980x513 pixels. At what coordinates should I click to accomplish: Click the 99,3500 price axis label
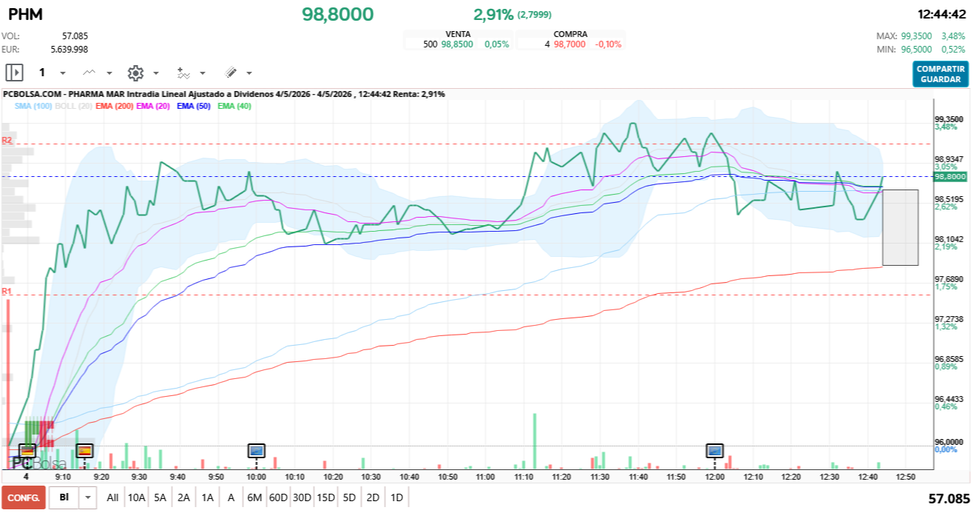click(x=948, y=119)
